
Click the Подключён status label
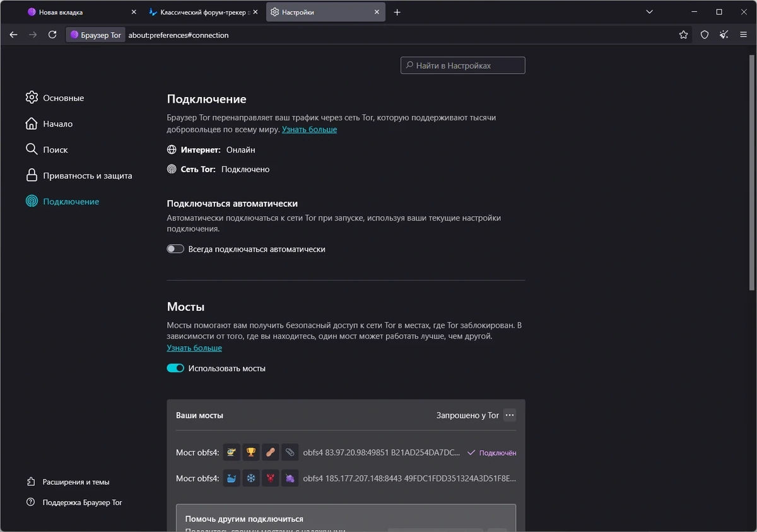pos(491,453)
